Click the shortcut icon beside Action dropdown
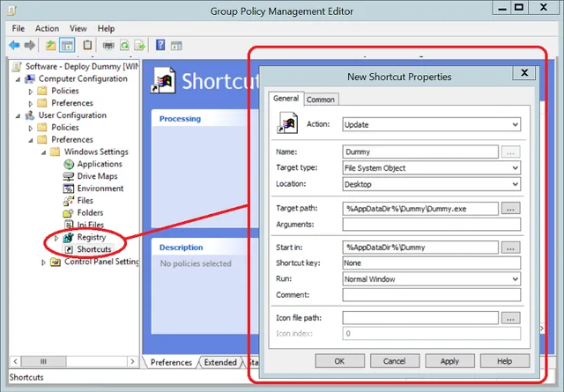Screen dimensions: 564x392 (287, 123)
